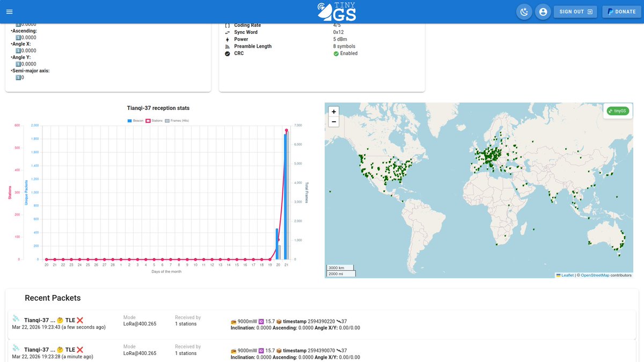
Task: Click 'LoRa@400.265' in the second packet row
Action: pos(140,353)
